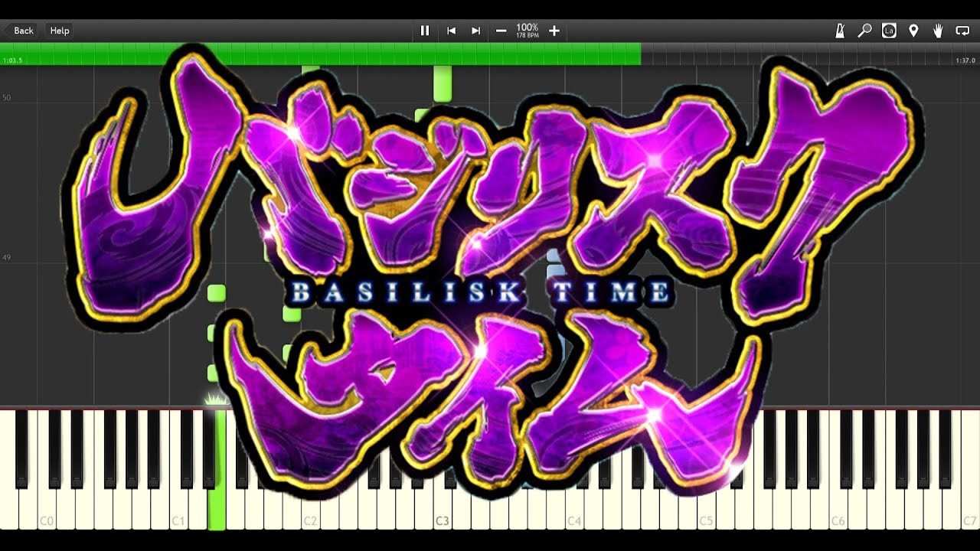
Task: Click the falling green note block near the left
Action: click(217, 293)
